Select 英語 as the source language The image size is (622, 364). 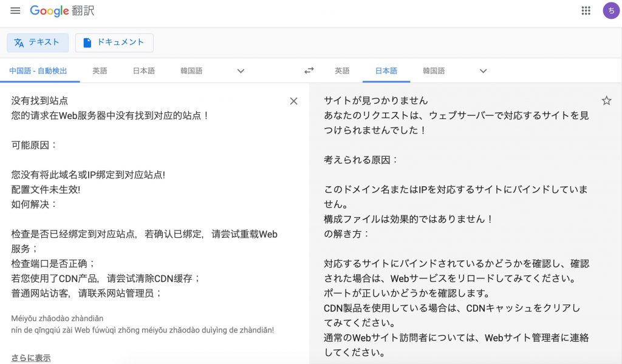(100, 70)
